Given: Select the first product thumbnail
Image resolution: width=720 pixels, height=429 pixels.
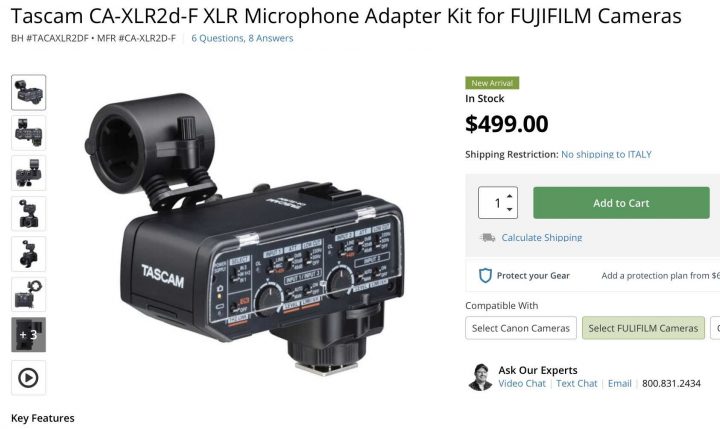Looking at the screenshot, I should click(28, 92).
